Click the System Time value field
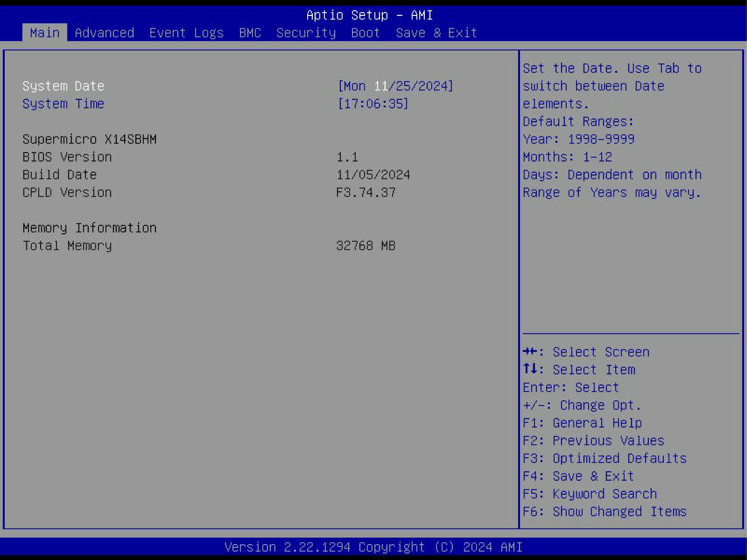747x560 pixels. (x=373, y=104)
